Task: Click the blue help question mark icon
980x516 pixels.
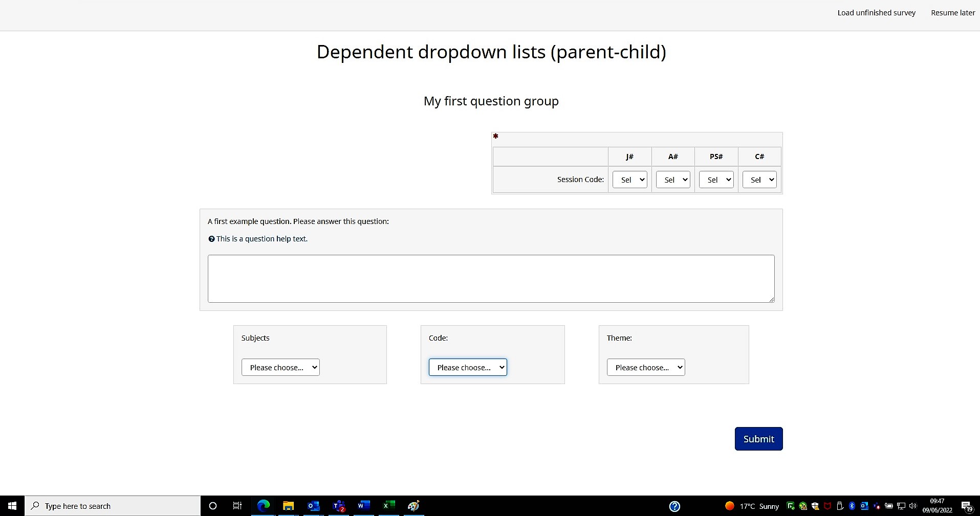Action: (674, 506)
